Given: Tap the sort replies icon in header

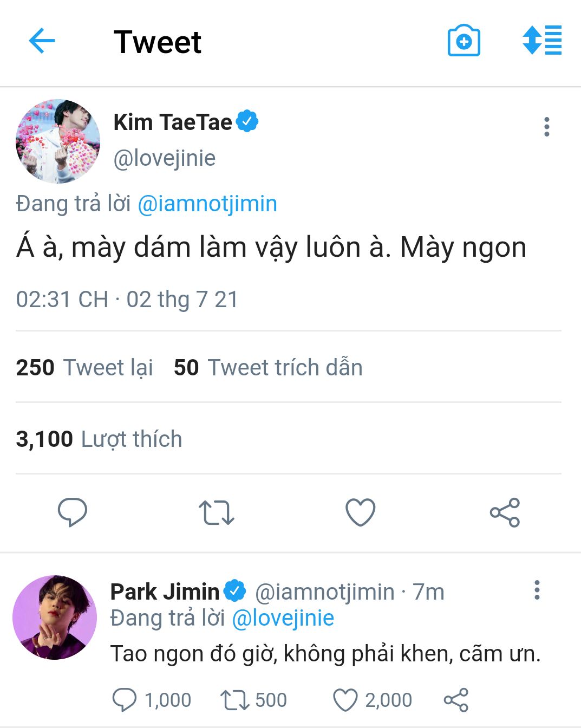Looking at the screenshot, I should click(x=541, y=40).
